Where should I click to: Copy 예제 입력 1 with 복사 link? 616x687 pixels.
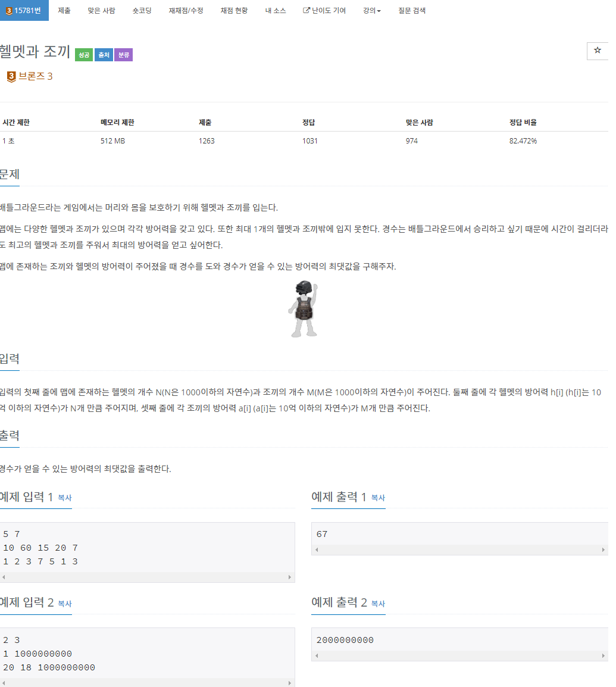(65, 498)
